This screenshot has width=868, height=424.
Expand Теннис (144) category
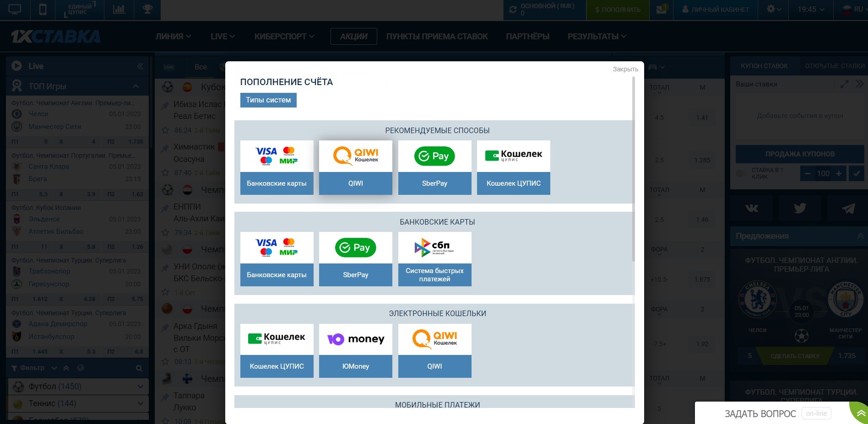[x=78, y=403]
